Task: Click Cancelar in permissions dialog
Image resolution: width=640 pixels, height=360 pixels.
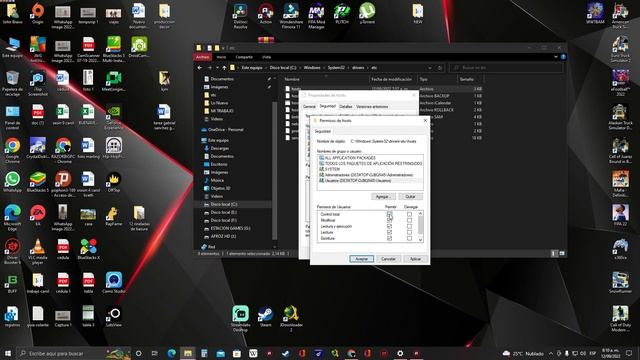Action: [388, 259]
